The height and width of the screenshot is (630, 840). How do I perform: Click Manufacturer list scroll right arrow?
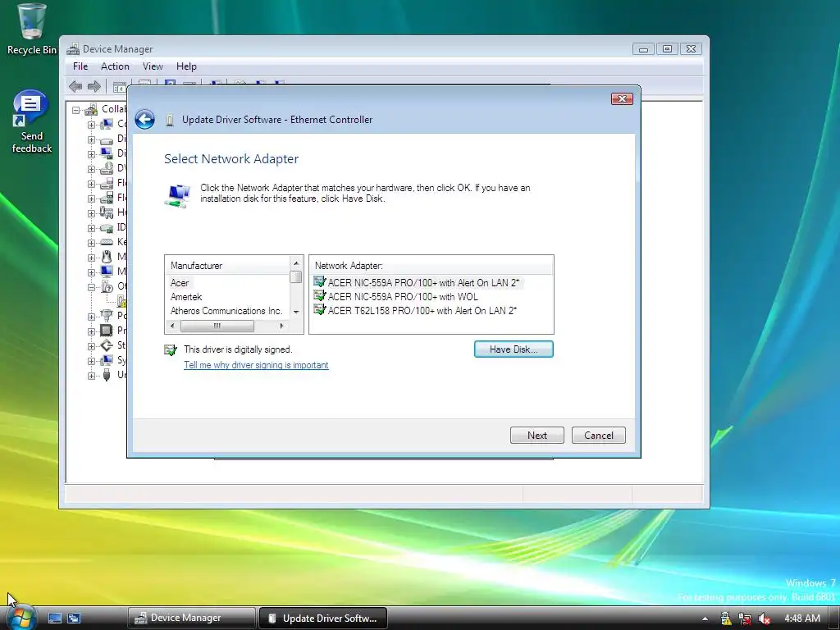[x=282, y=326]
